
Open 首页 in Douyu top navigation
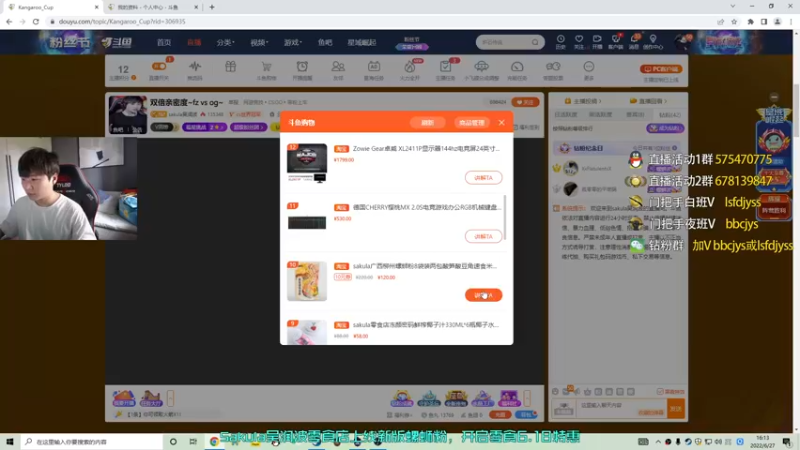pyautogui.click(x=164, y=42)
